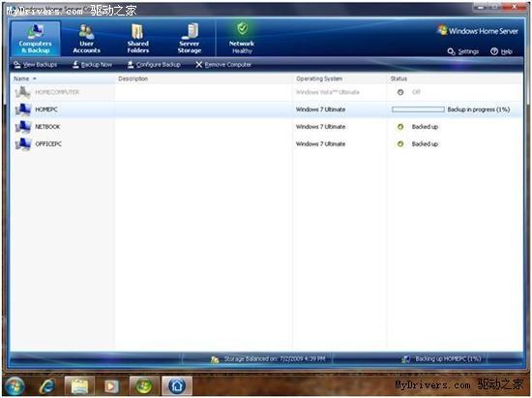Launch Internet Explorer from the taskbar

[46, 386]
